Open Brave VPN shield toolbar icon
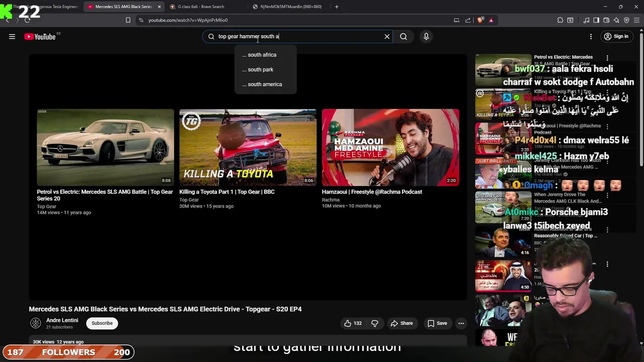 (x=626, y=20)
